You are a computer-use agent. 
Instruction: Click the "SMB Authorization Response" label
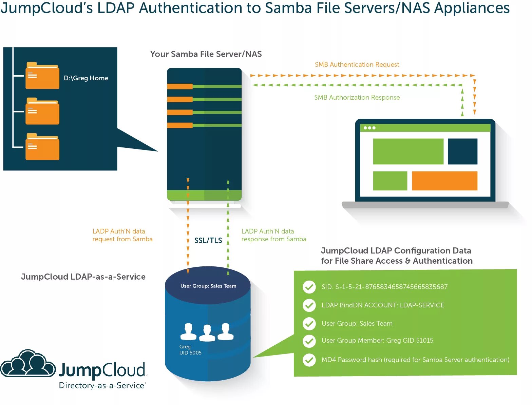[357, 97]
